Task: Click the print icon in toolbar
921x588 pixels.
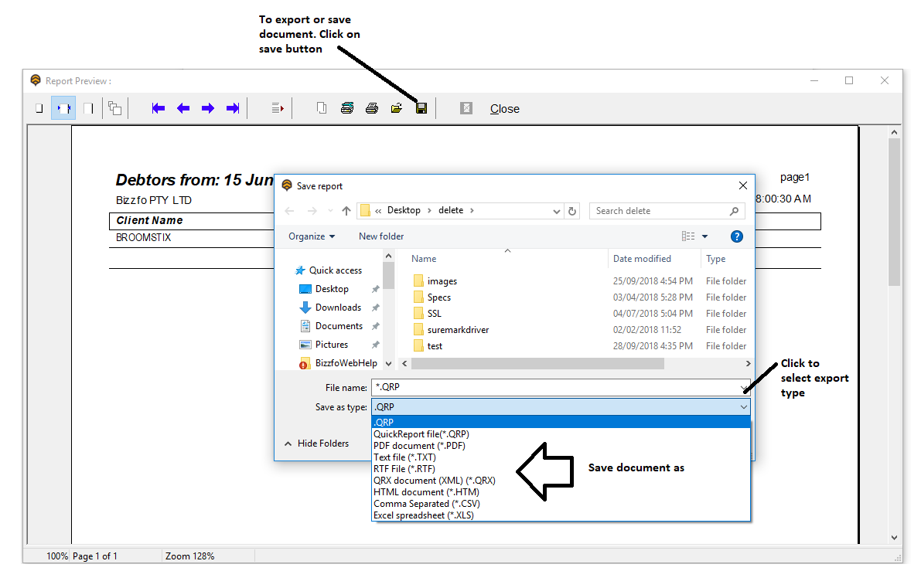Action: coord(372,108)
